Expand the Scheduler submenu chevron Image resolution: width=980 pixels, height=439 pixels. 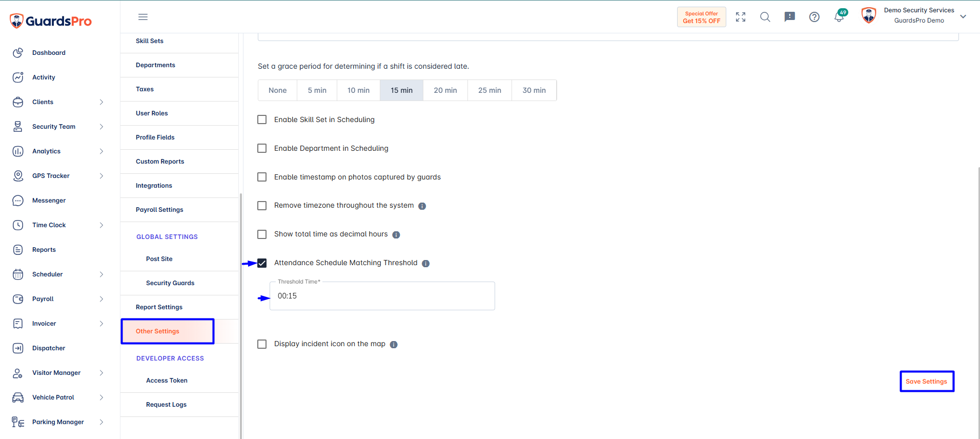[x=101, y=274]
